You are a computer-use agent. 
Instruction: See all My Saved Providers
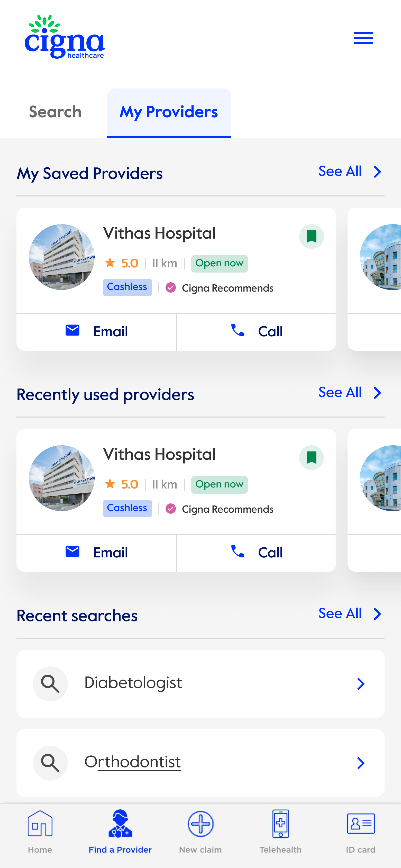coord(349,171)
